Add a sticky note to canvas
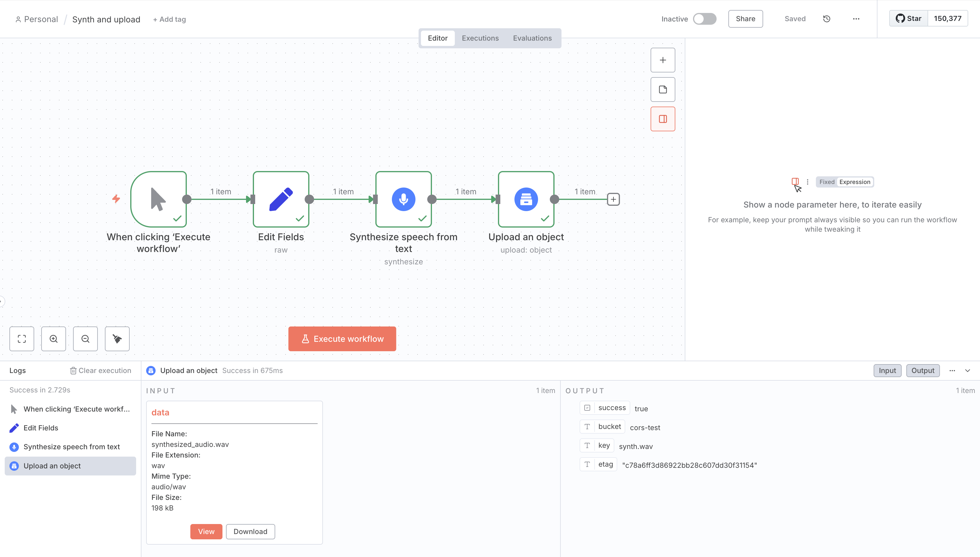980x557 pixels. 663,89
